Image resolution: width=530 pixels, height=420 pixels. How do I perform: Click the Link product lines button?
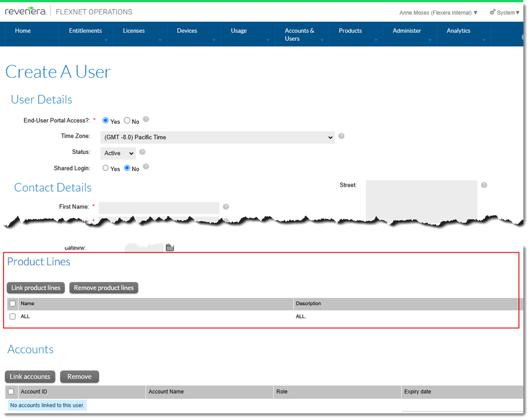pos(36,288)
